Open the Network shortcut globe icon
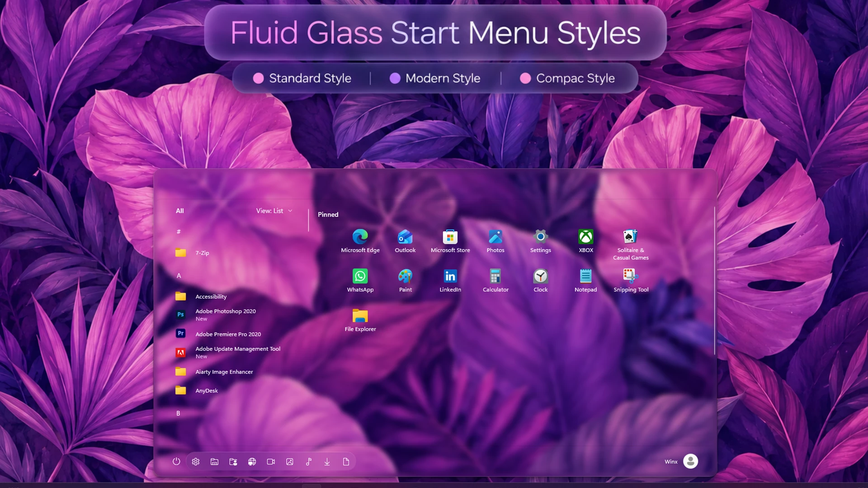The image size is (868, 488). click(x=252, y=462)
